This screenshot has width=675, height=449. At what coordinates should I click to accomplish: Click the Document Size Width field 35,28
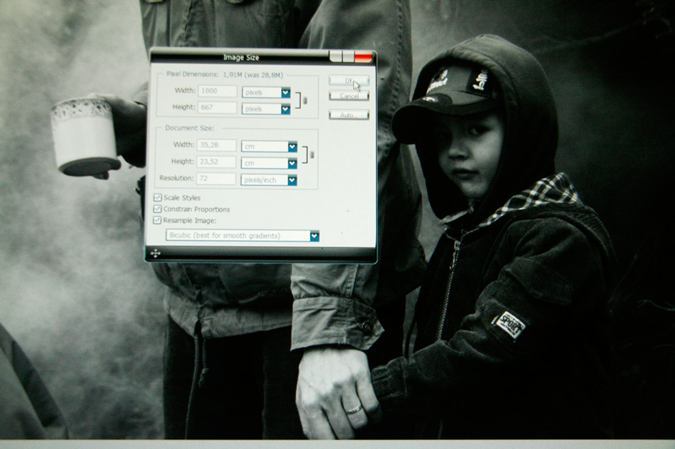[x=217, y=145]
